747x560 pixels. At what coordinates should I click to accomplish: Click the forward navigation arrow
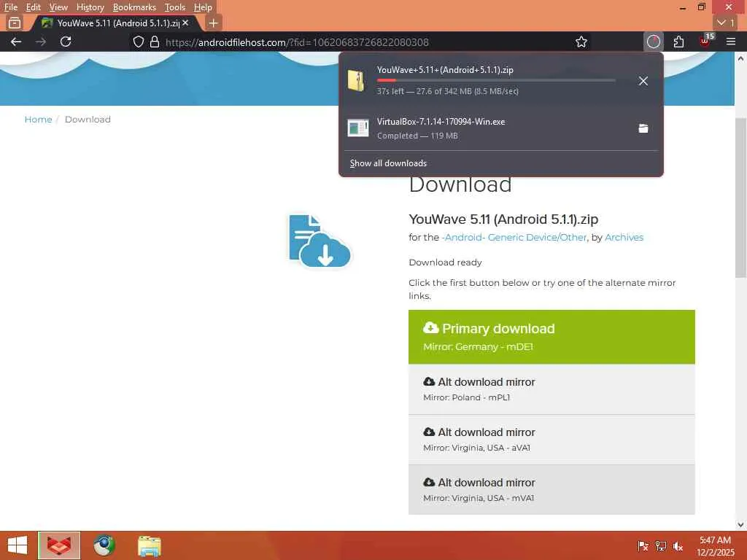point(41,42)
